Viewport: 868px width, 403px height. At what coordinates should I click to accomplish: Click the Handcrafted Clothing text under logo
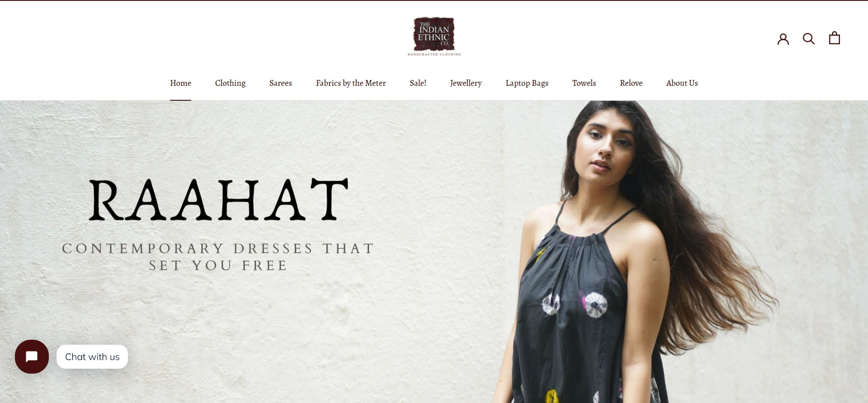click(434, 54)
